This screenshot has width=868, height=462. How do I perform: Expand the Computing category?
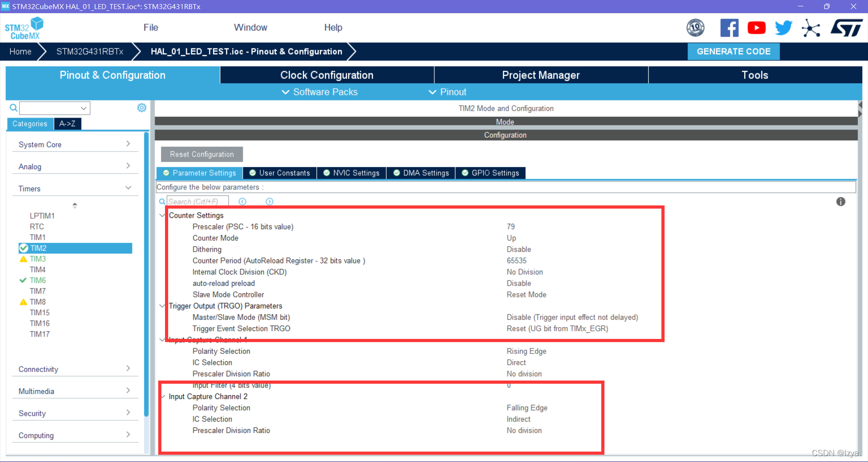coord(75,436)
